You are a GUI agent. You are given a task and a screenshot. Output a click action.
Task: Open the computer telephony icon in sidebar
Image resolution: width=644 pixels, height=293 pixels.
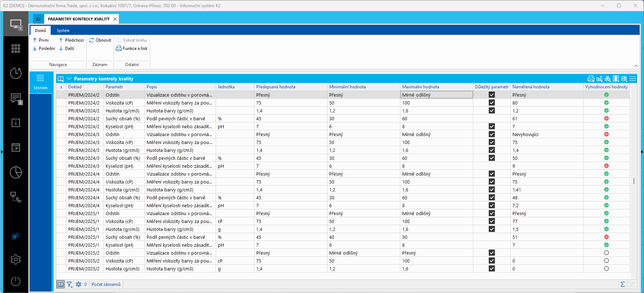[16, 197]
